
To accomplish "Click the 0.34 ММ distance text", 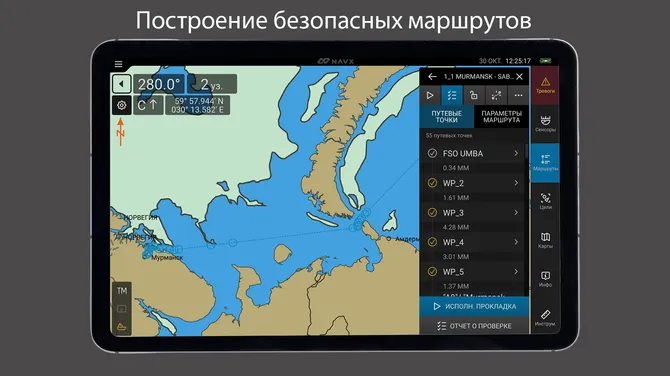I will click(x=455, y=168).
